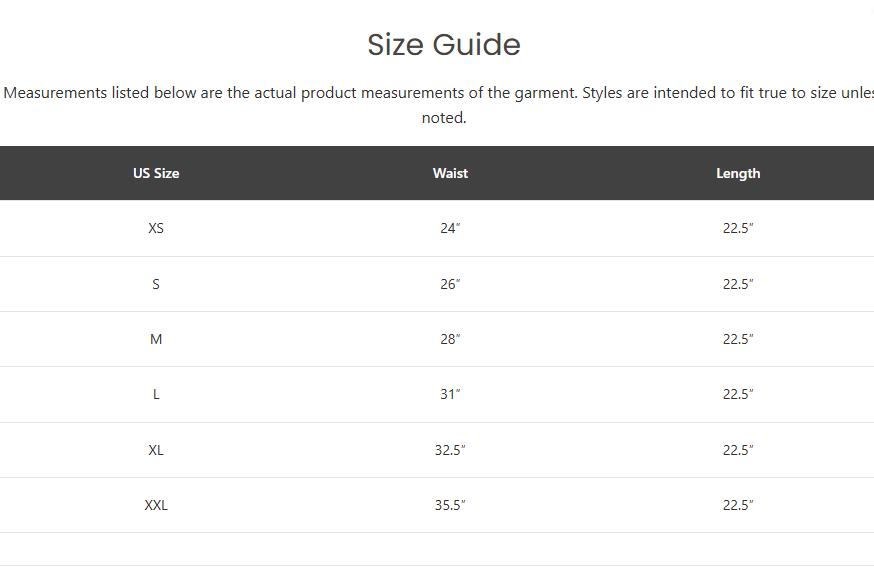Click the length value in the S row
874x579 pixels.
coord(738,284)
